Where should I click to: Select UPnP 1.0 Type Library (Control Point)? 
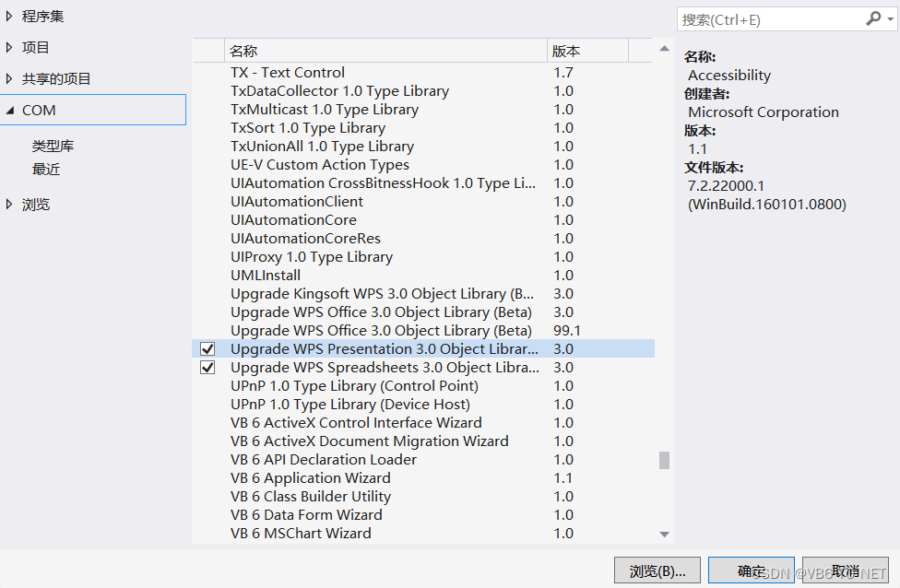pos(423,385)
